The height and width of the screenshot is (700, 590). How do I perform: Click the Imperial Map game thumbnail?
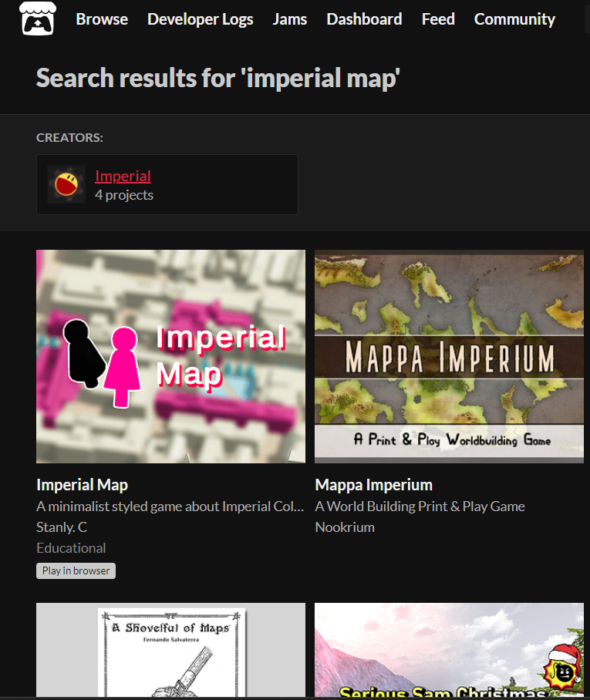coord(170,356)
